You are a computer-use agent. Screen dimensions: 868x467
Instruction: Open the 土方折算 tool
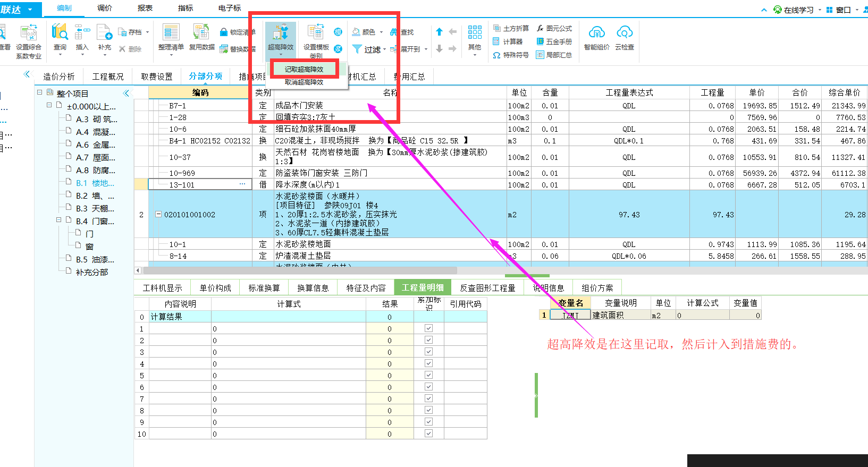511,28
